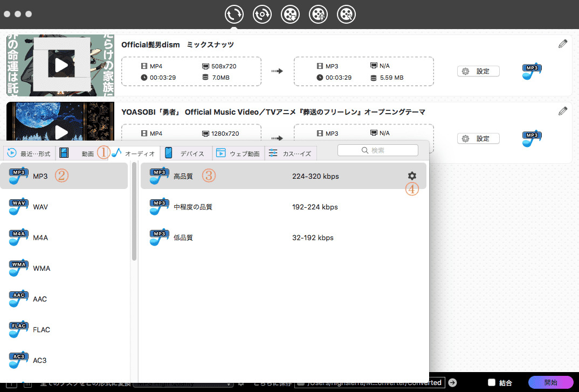Screen dimensions: 579x392
Task: Toggle the 結合 merge checkbox
Action: coord(492,382)
